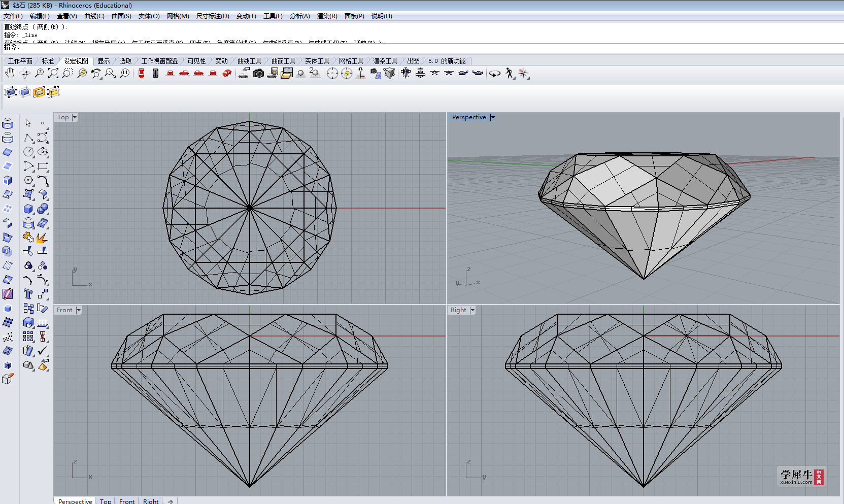This screenshot has height=504, width=844.
Task: Open the 说明(H) help menu
Action: (382, 16)
